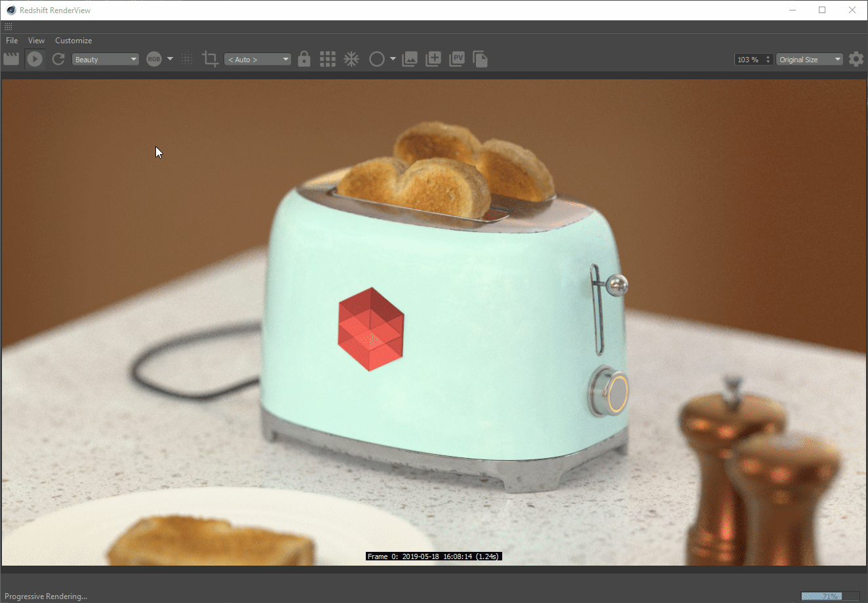Click the render progress bar
The image size is (868, 603).
pos(831,596)
